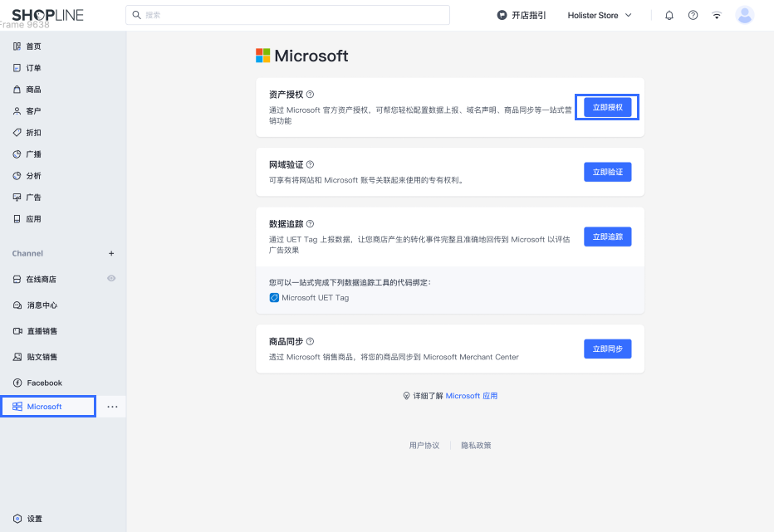
Task: Show help tooltip beside 数据追踪
Action: point(310,223)
